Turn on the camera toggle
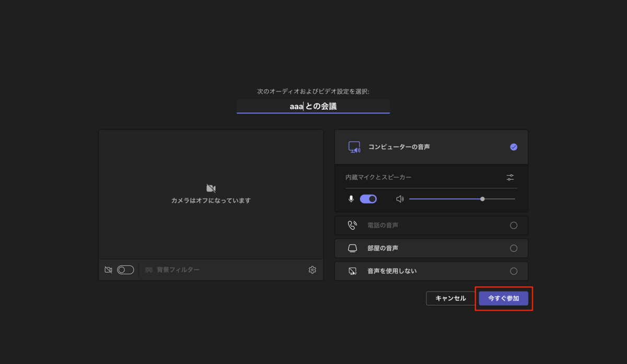The image size is (627, 364). click(x=125, y=269)
